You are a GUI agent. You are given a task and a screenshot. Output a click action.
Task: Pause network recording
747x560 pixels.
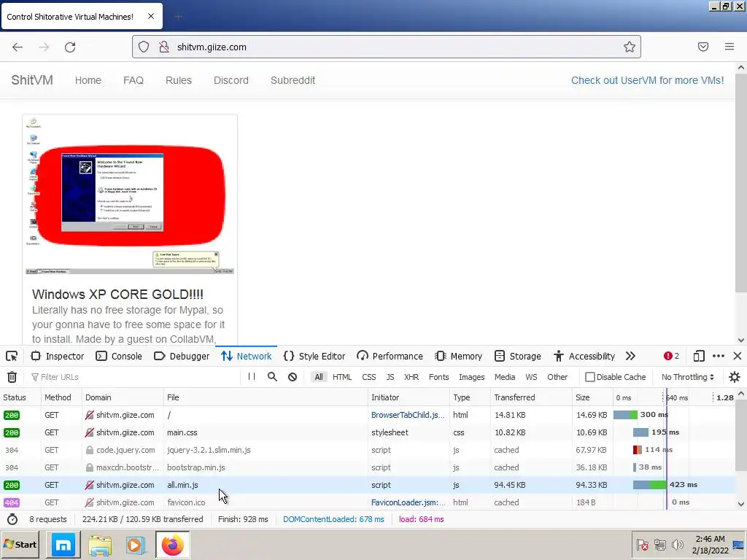pos(252,377)
